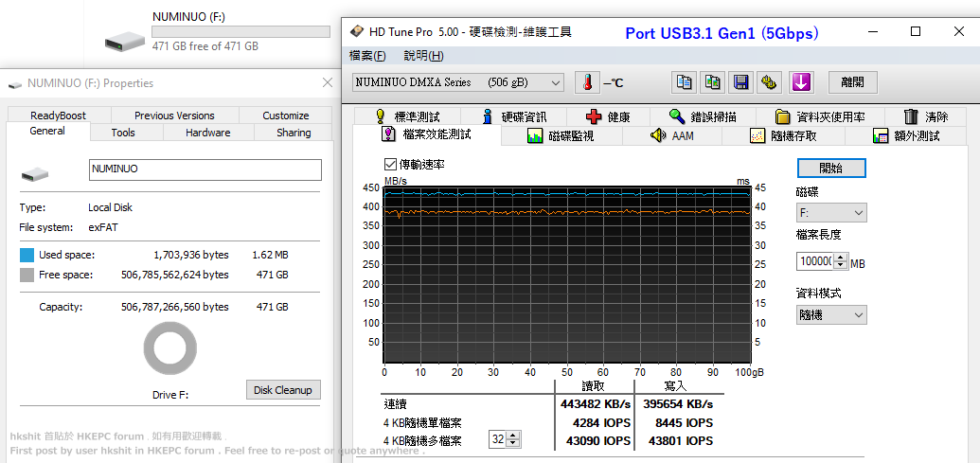Click the NUMINUO (F:) capacity usage bar
Screen dimensions: 980x463
(x=241, y=32)
